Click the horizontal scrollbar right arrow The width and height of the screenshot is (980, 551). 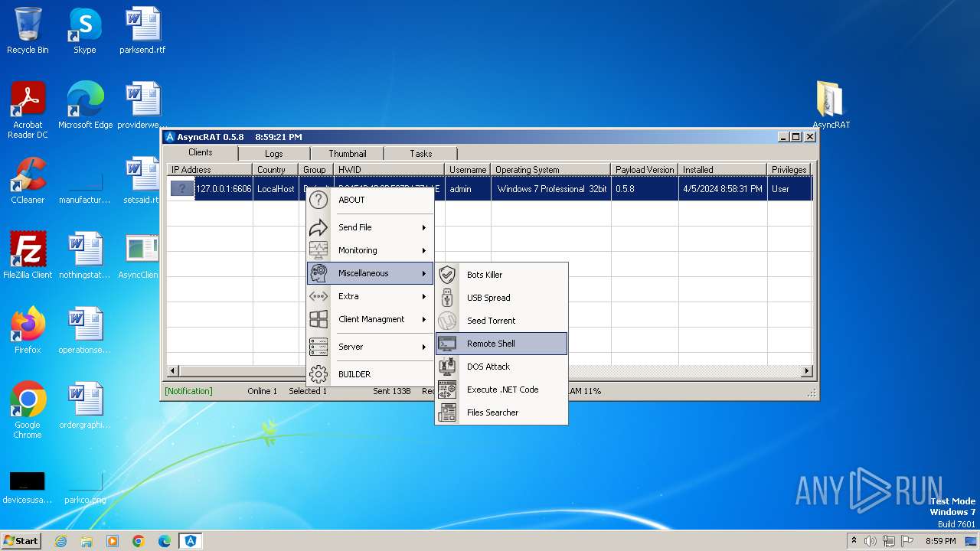806,371
